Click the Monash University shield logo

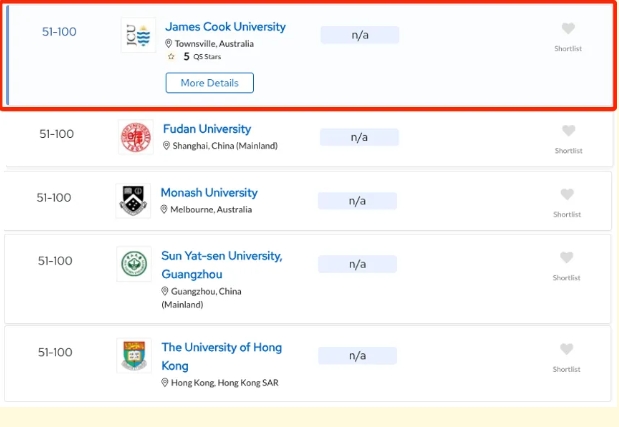133,201
